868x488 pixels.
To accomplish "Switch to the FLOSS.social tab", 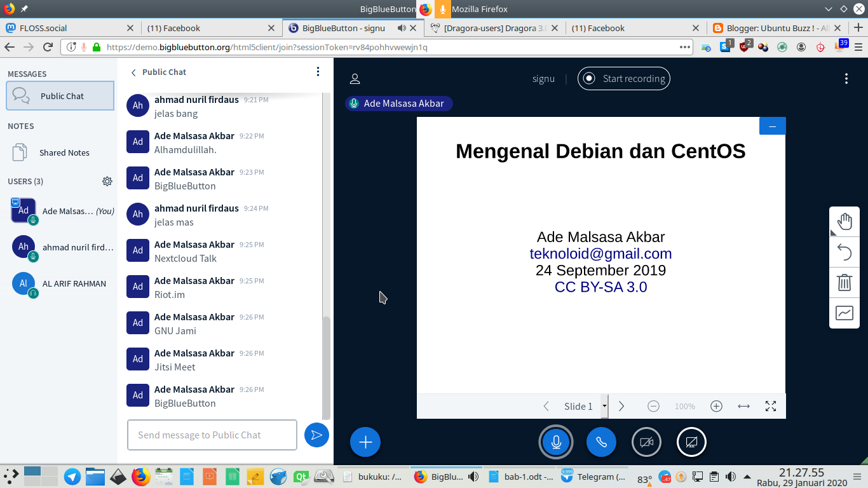I will click(70, 28).
